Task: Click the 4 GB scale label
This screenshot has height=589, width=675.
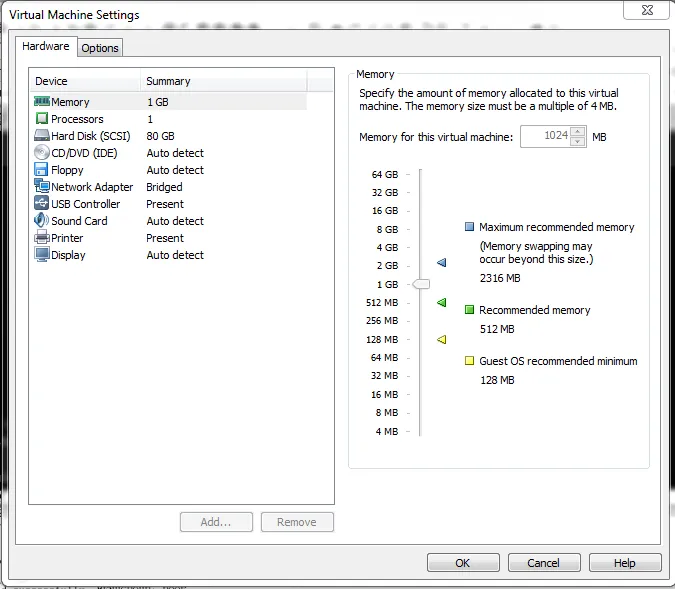Action: 387,248
